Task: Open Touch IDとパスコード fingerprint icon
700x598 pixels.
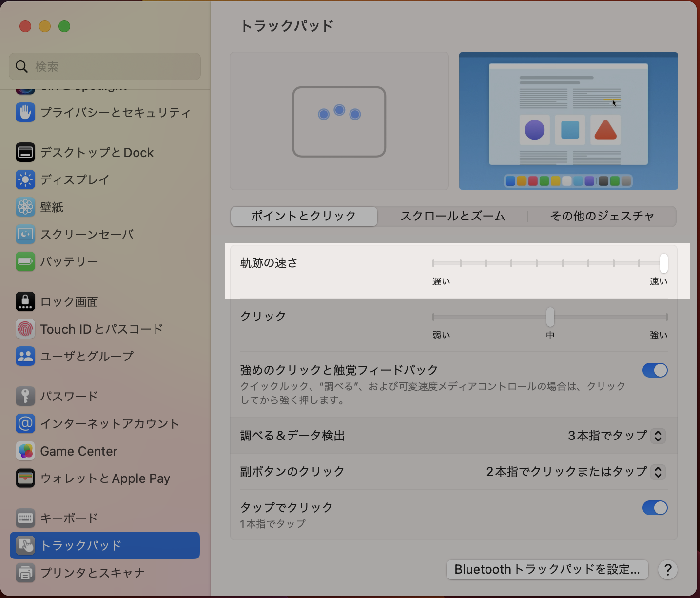Action: coord(25,329)
